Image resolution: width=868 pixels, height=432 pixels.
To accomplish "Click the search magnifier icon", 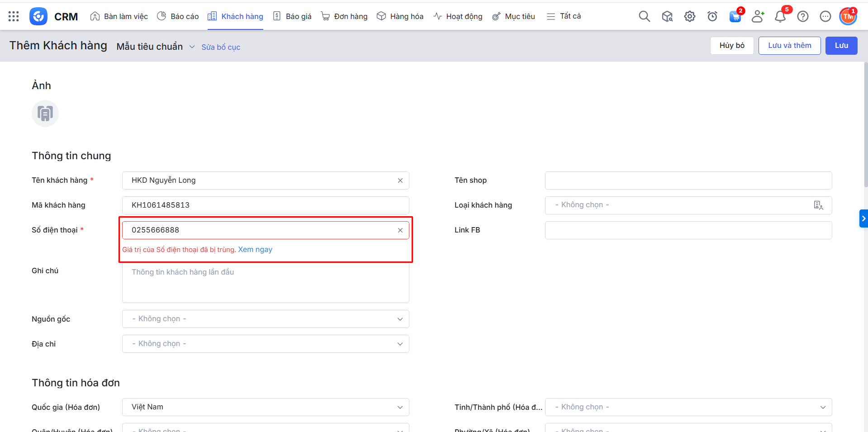I will point(644,17).
